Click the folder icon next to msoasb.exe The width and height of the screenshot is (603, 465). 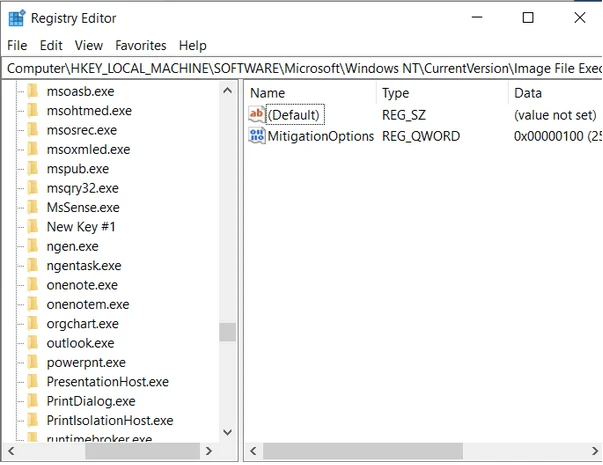tap(33, 91)
